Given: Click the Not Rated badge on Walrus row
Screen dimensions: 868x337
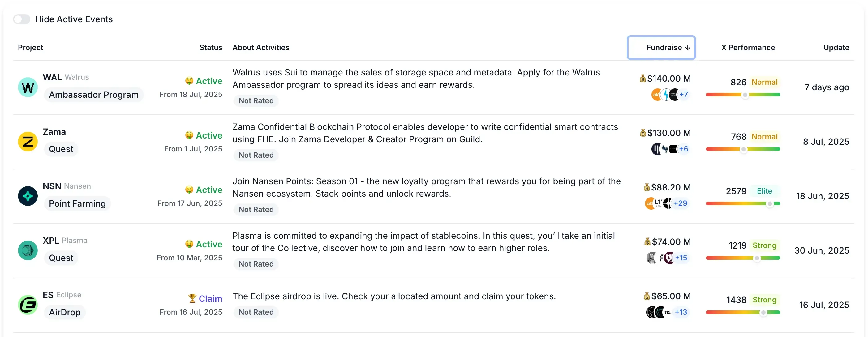Looking at the screenshot, I should point(256,100).
